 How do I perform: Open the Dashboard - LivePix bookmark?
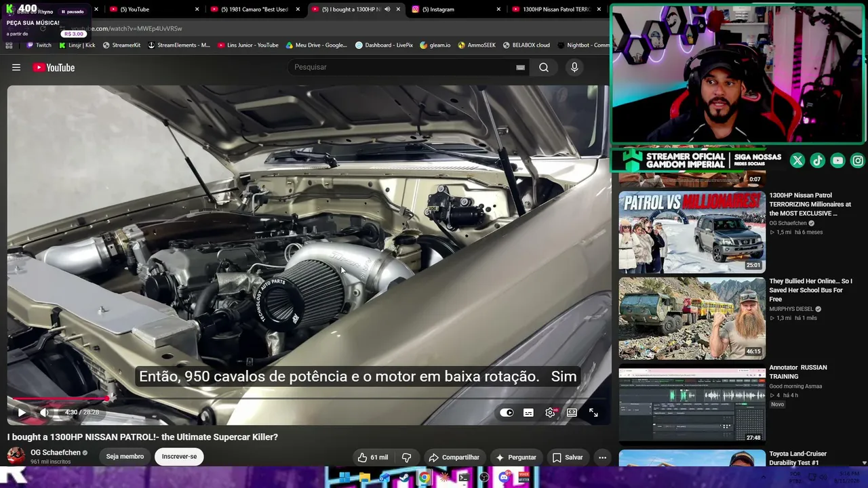pyautogui.click(x=384, y=45)
